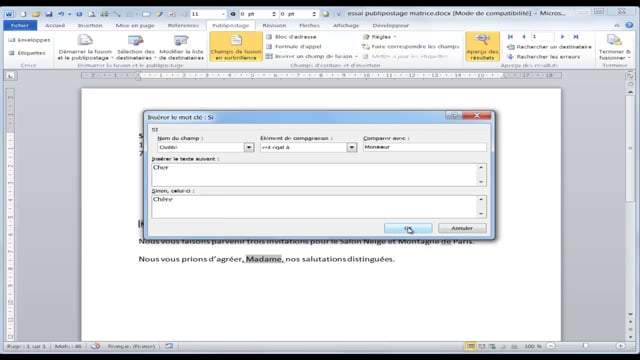Click Rechercher les erreurs
The height and width of the screenshot is (360, 640).
point(543,57)
